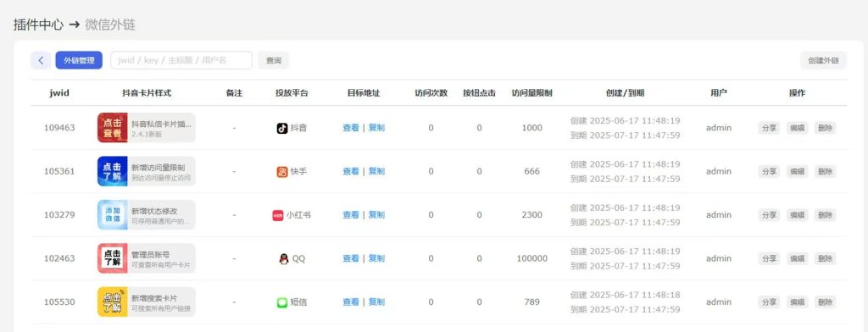Image resolution: width=868 pixels, height=332 pixels.
Task: Click access limit value 789
Action: (532, 302)
